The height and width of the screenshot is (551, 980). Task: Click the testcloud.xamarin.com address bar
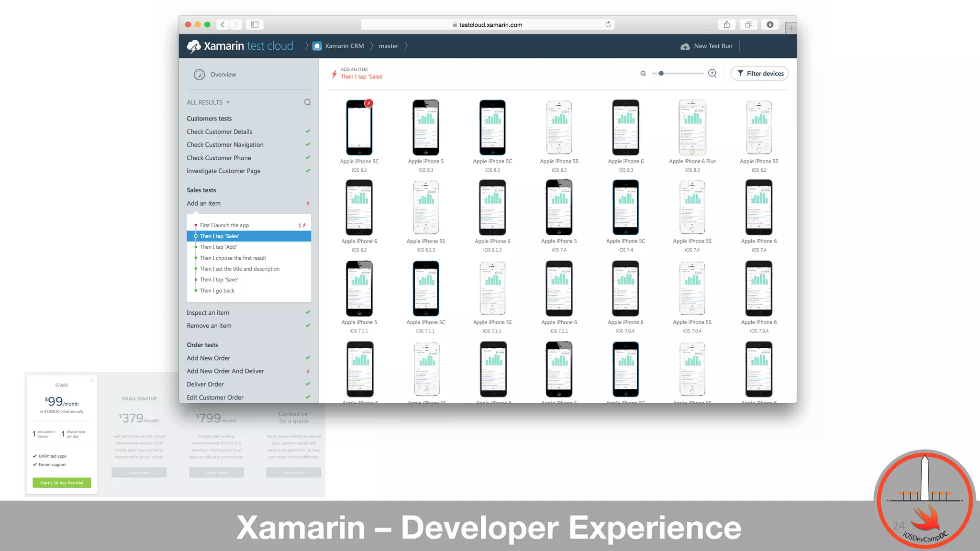[488, 24]
